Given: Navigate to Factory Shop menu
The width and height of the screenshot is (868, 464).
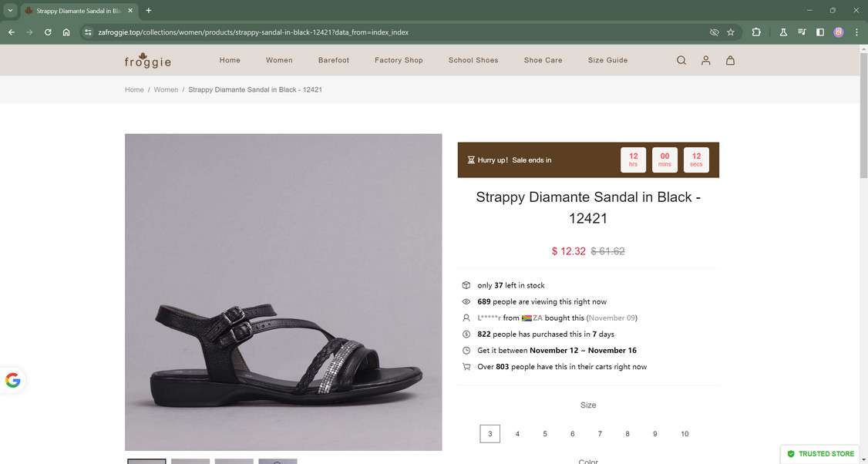Looking at the screenshot, I should coord(399,60).
